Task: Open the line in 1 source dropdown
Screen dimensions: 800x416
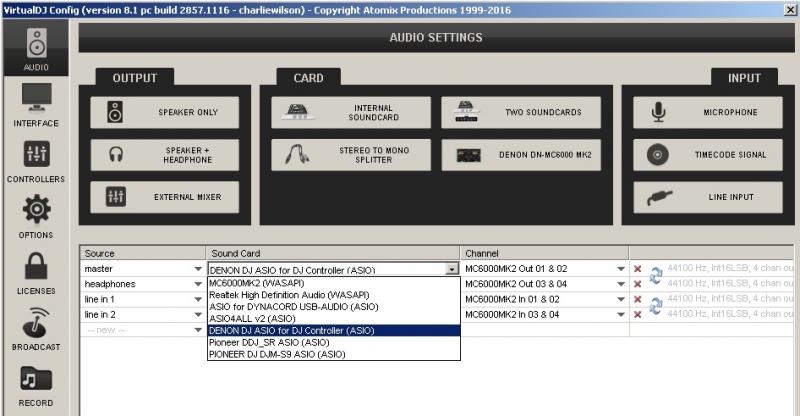Action: tap(198, 300)
